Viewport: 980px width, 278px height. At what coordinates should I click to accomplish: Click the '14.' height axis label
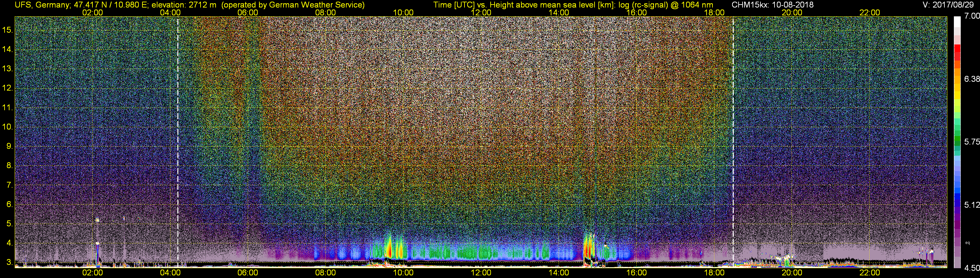(7, 49)
